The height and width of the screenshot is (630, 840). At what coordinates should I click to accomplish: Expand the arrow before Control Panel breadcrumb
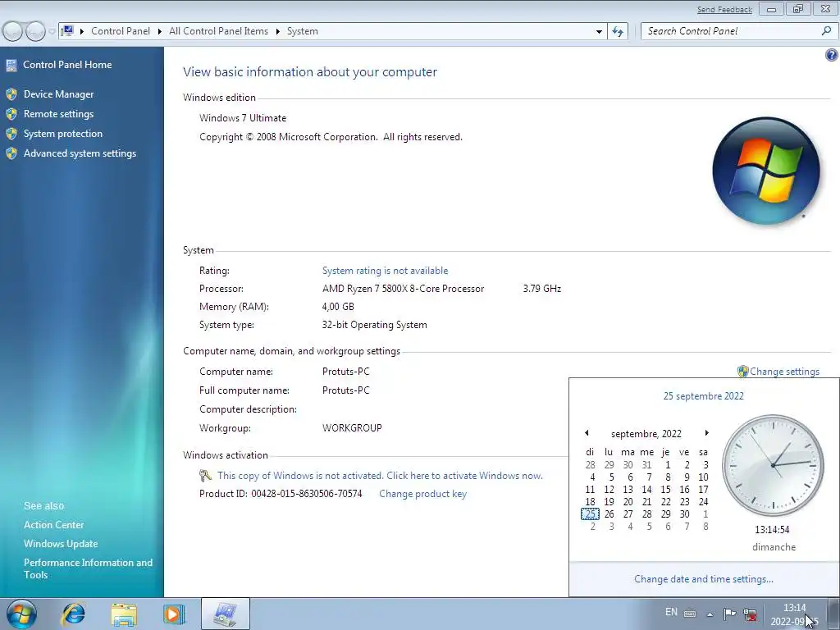coord(82,32)
